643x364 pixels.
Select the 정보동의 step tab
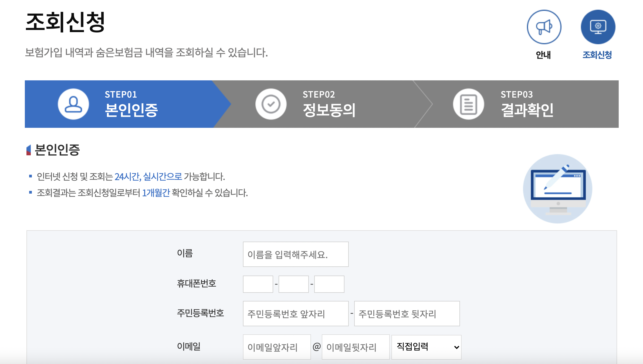[x=329, y=110]
